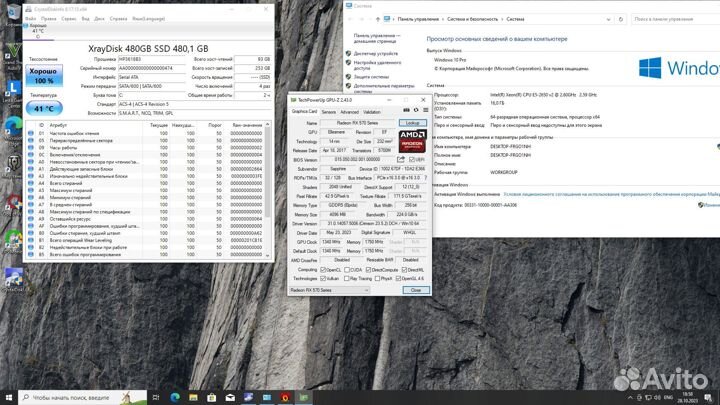Viewport: 720px width, 405px height.
Task: Open the GPU-Z hamburger menu icon
Action: pyautogui.click(x=426, y=110)
